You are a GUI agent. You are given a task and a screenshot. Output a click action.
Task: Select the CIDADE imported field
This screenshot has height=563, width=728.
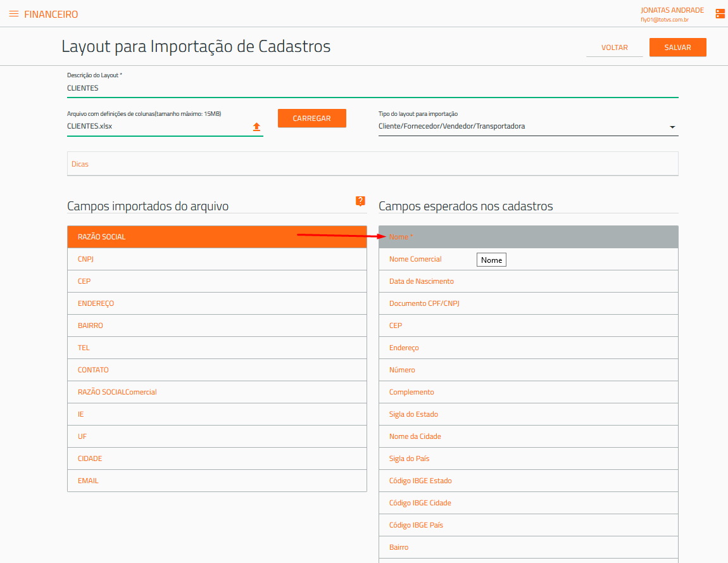(x=217, y=459)
